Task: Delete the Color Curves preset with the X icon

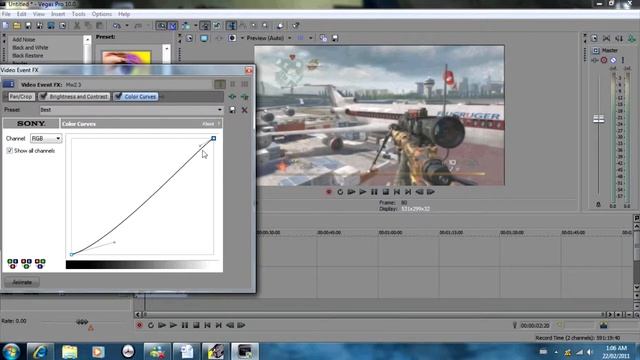Action: [244, 110]
